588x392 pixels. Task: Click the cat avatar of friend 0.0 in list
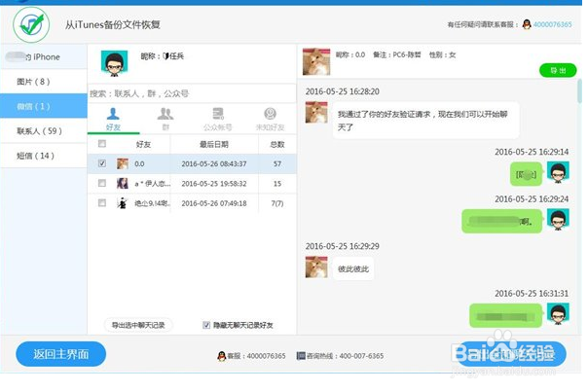coord(123,163)
